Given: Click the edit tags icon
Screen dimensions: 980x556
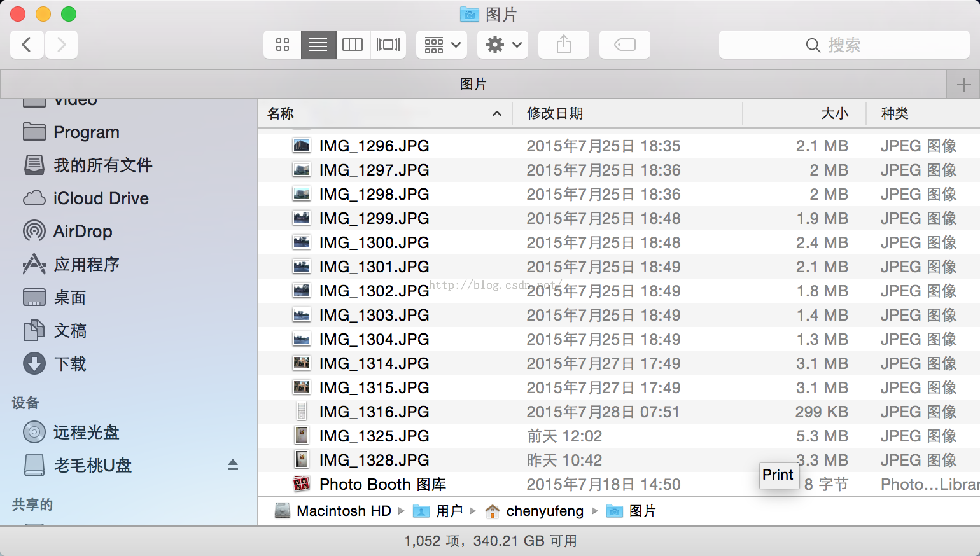Looking at the screenshot, I should tap(625, 45).
